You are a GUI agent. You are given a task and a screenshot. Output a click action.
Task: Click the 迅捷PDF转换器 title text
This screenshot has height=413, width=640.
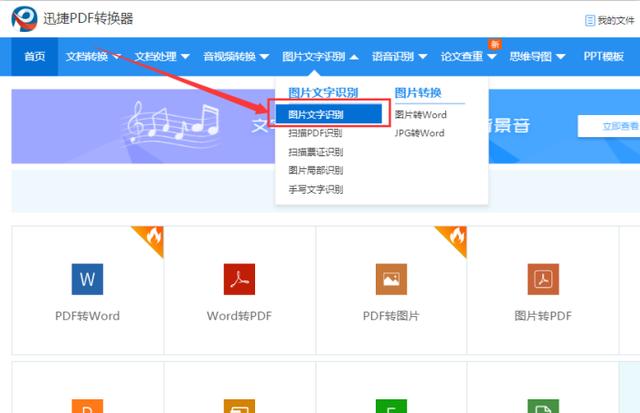tap(88, 18)
